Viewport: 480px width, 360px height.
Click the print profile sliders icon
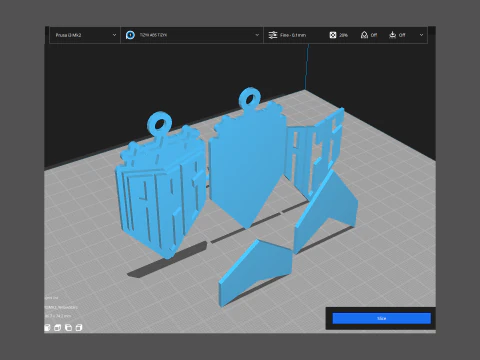(273, 35)
